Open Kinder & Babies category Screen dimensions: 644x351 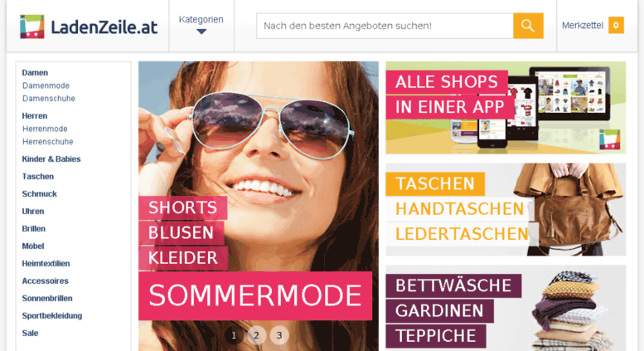(x=51, y=159)
